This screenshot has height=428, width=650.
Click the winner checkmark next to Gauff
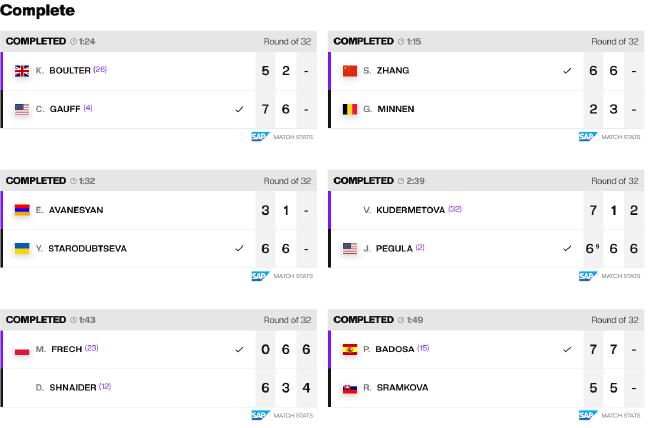(239, 109)
